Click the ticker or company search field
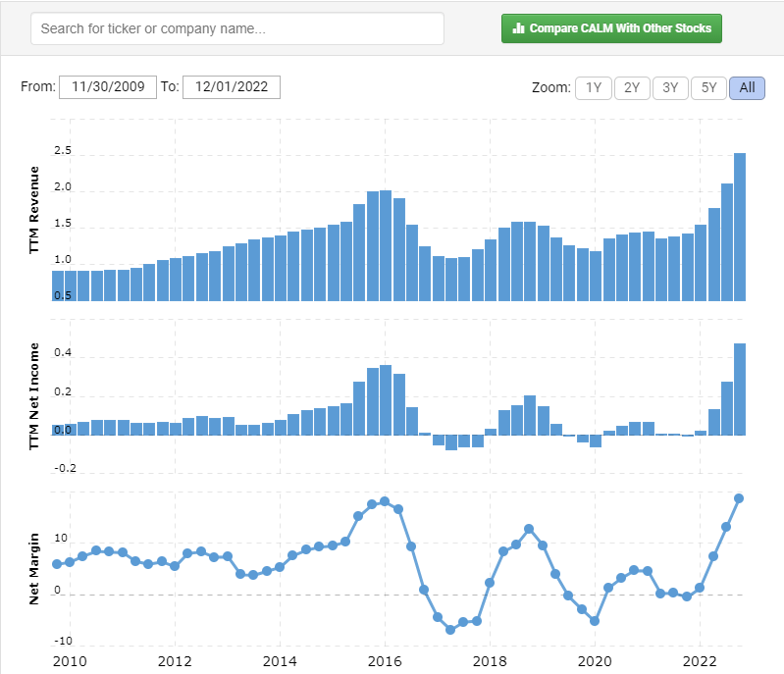 click(236, 28)
